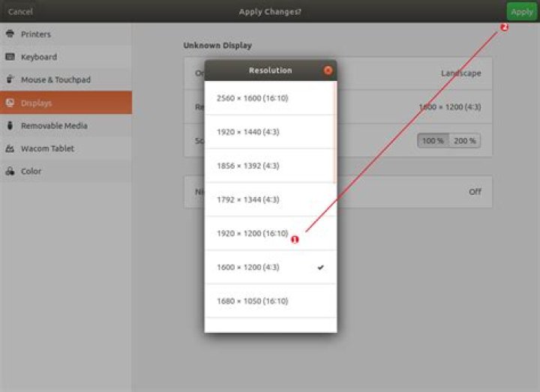
Task: Set scale to 100 %
Action: click(x=433, y=140)
